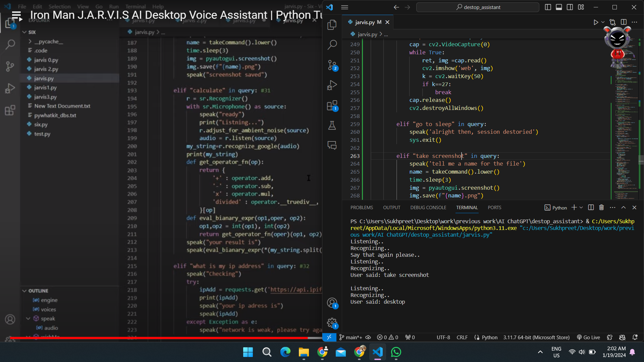
Task: Open the status bar Notifications bell
Action: click(x=635, y=337)
